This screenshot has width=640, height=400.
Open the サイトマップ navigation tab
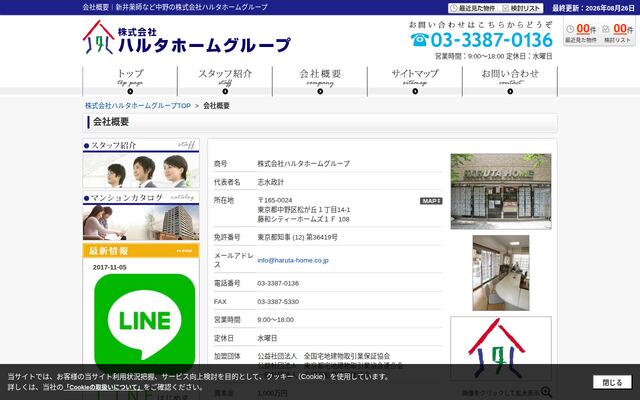click(415, 80)
